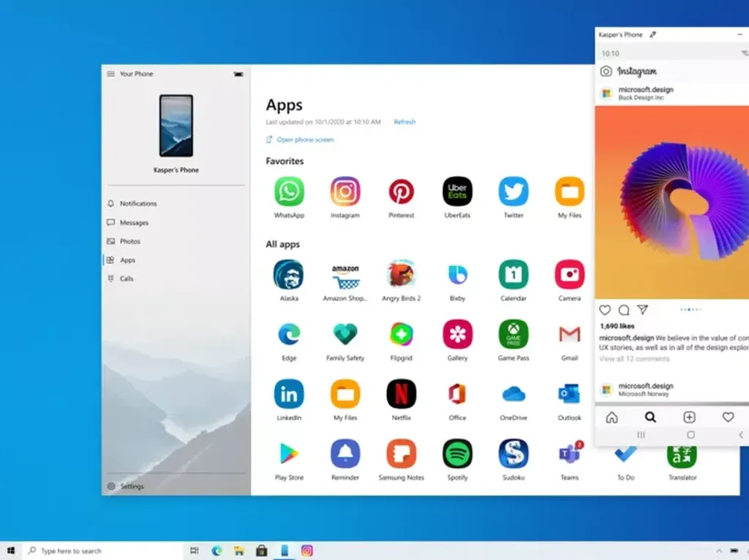This screenshot has width=749, height=560.
Task: Open the Gmail app
Action: (x=569, y=334)
